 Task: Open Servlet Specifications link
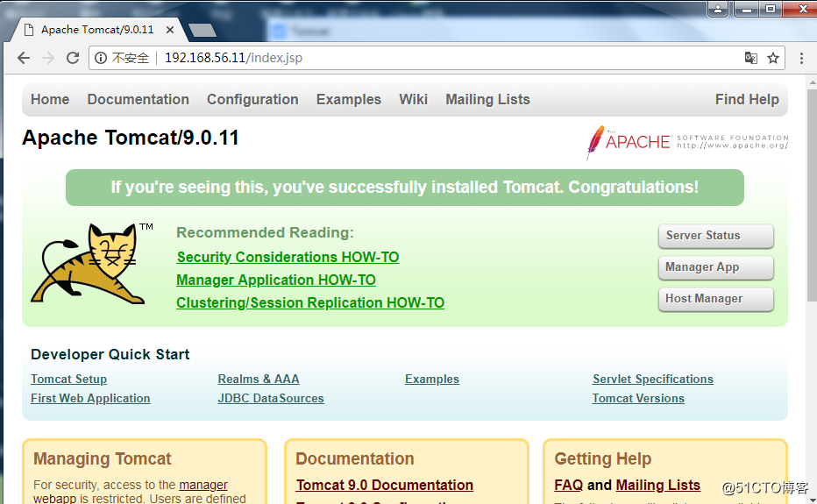[653, 380]
